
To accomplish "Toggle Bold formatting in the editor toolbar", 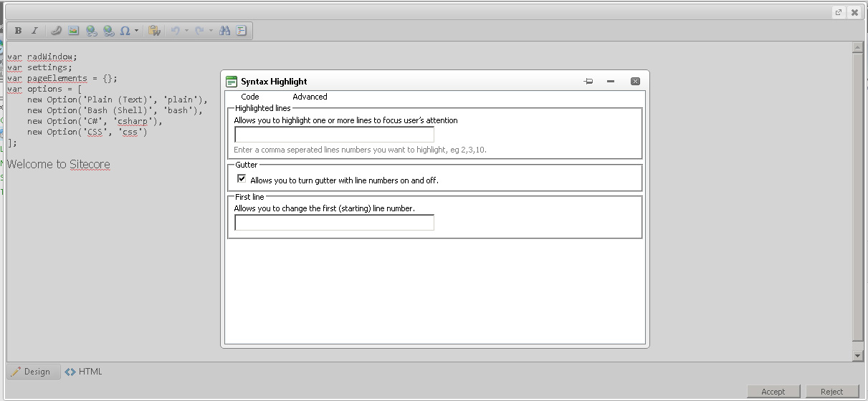I will click(x=18, y=31).
